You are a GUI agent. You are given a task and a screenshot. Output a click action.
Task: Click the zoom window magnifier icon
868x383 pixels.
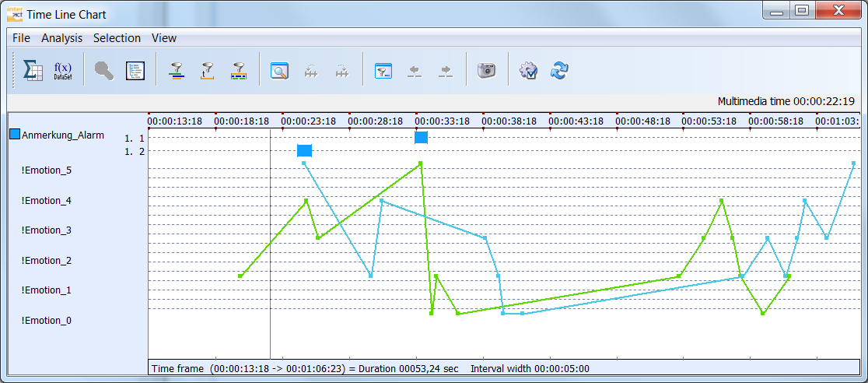[279, 71]
